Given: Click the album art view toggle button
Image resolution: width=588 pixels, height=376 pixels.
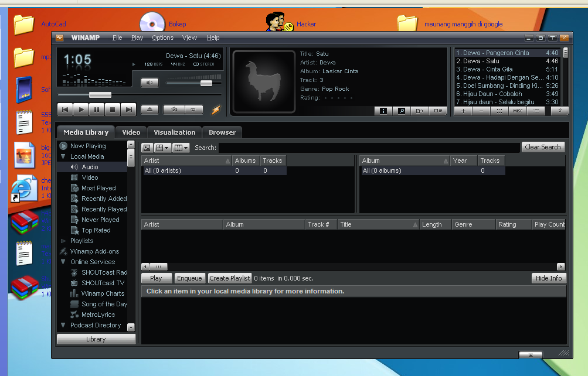Looking at the screenshot, I should (147, 148).
